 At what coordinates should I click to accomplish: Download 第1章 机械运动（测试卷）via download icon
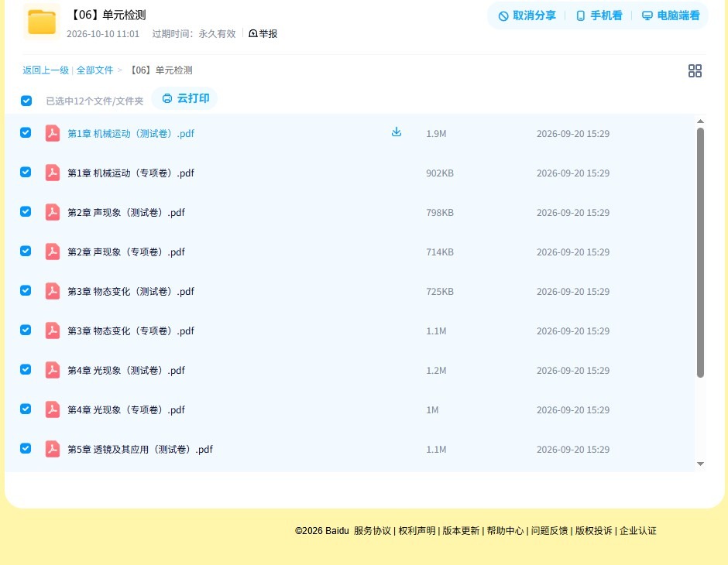click(x=396, y=132)
